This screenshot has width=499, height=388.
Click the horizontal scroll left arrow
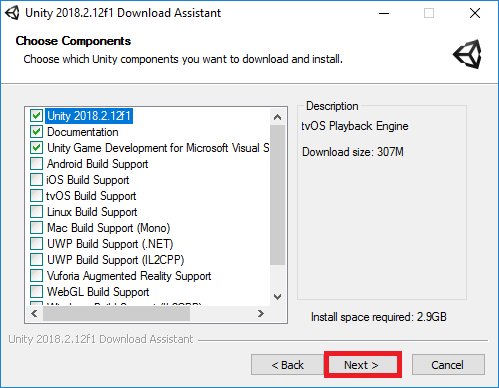(34, 314)
